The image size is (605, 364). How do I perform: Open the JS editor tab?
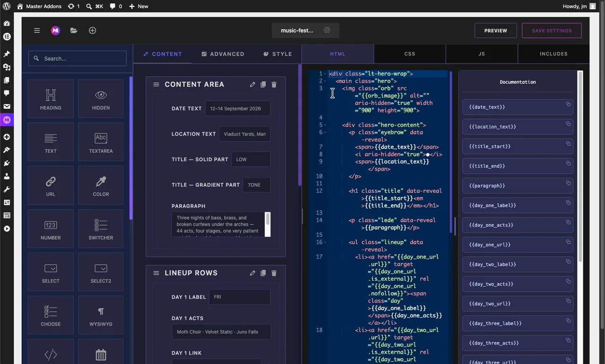[482, 54]
